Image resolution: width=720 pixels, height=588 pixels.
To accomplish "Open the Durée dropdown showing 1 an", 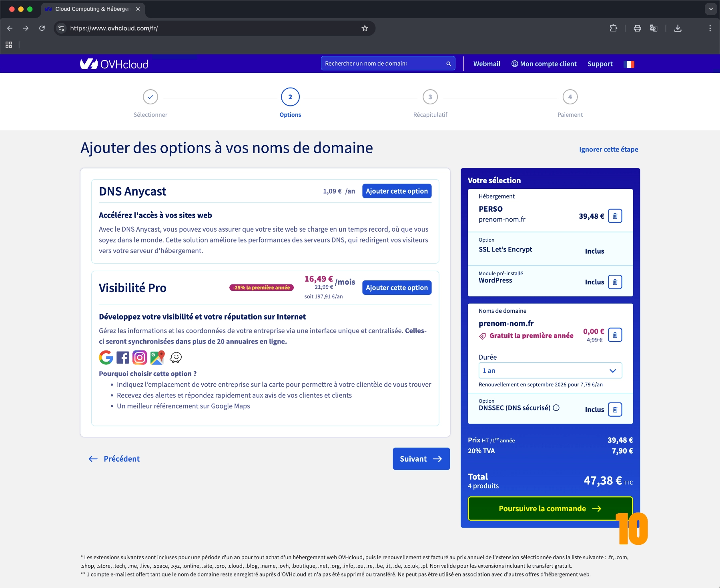I will (550, 371).
